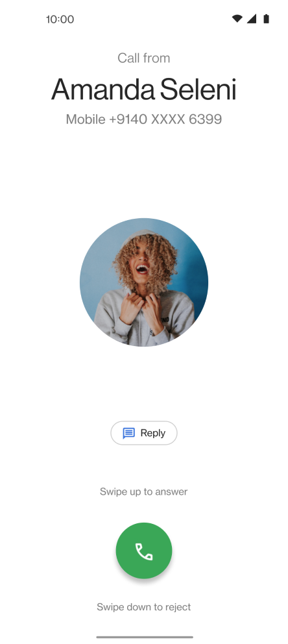Tap the blue message icon in Reply
Image resolution: width=288 pixels, height=644 pixels.
pos(129,433)
